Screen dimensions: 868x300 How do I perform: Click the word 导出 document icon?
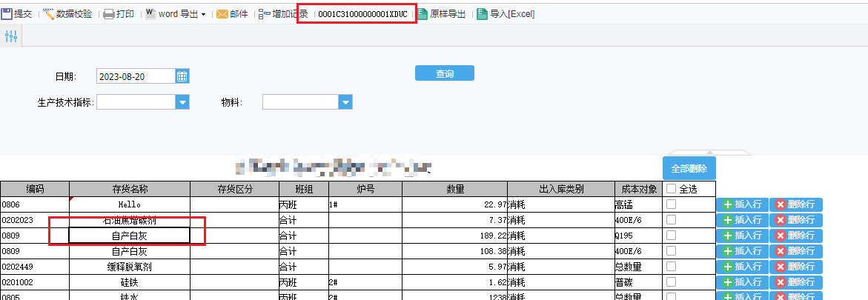pos(150,14)
